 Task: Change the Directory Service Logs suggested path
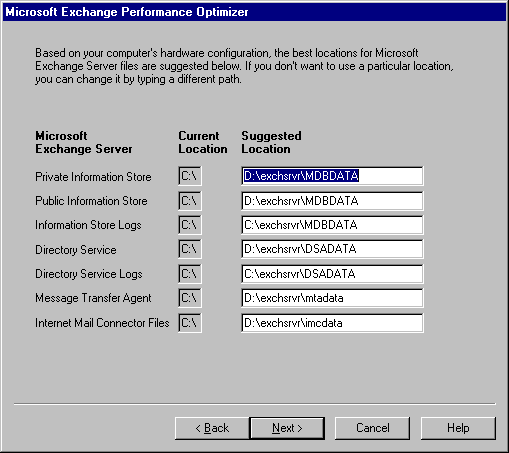click(332, 274)
